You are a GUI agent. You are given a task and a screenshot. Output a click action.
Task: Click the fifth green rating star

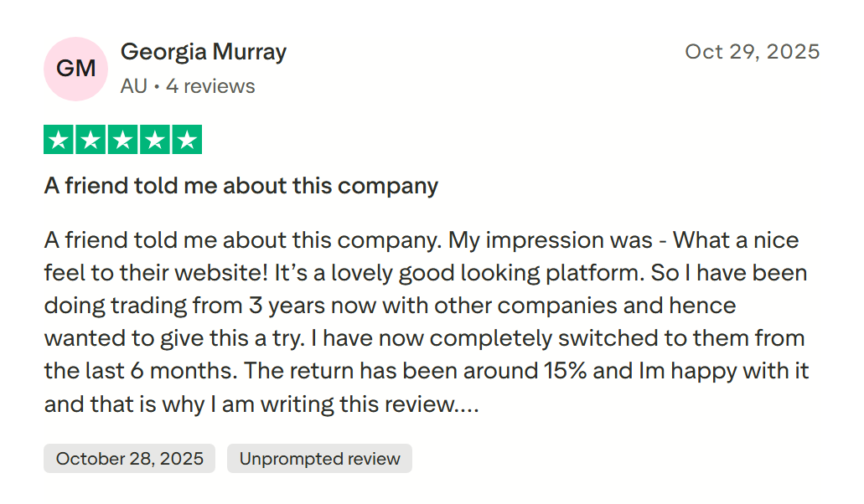(186, 140)
